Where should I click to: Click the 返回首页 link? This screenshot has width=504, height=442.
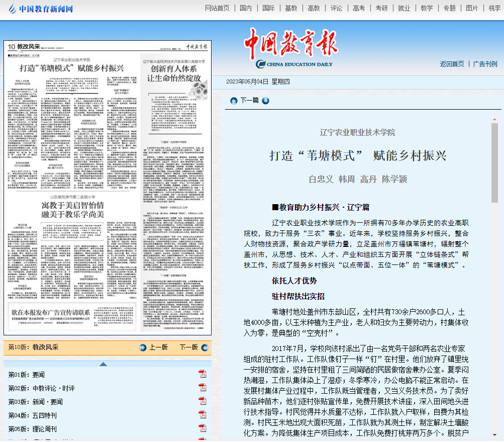click(452, 64)
